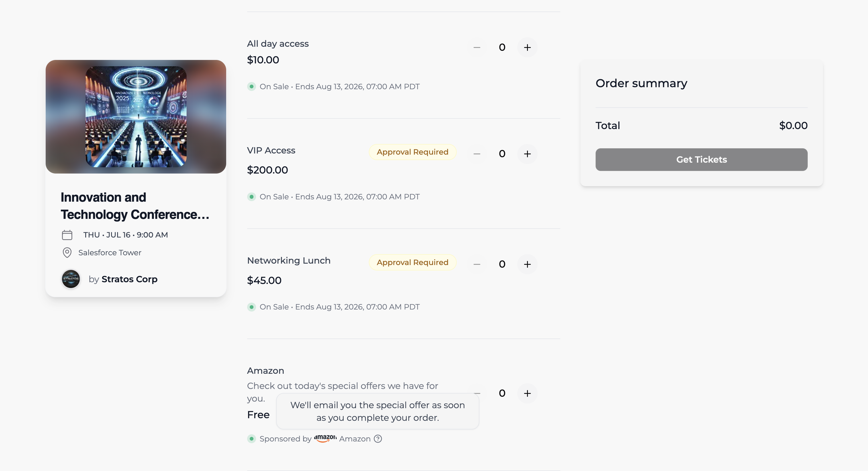This screenshot has height=471, width=868.
Task: Subtract one Networking Lunch ticket
Action: coord(477,264)
